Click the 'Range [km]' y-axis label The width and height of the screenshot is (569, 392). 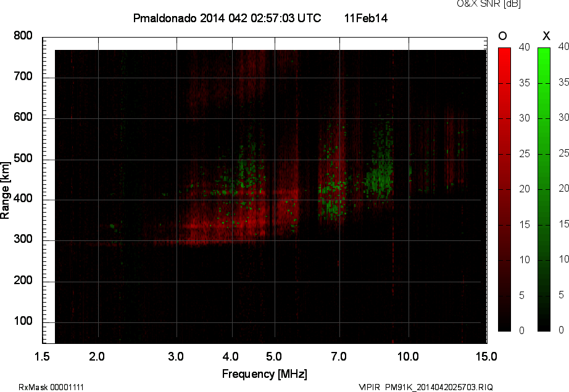click(6, 189)
